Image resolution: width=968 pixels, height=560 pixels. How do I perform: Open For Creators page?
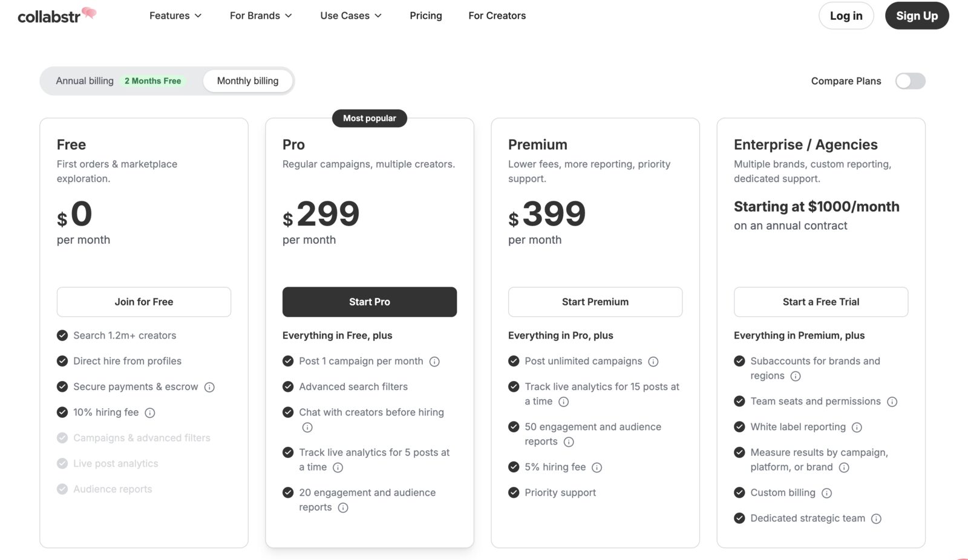pyautogui.click(x=497, y=16)
